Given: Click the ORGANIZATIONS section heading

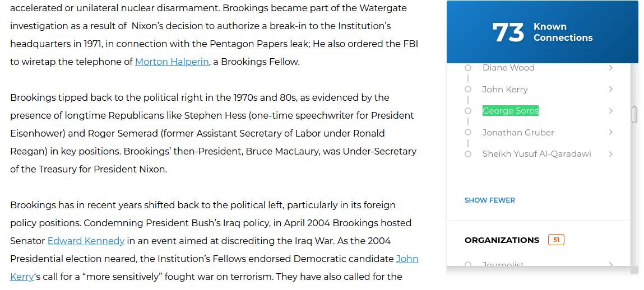Looking at the screenshot, I should pyautogui.click(x=502, y=240).
